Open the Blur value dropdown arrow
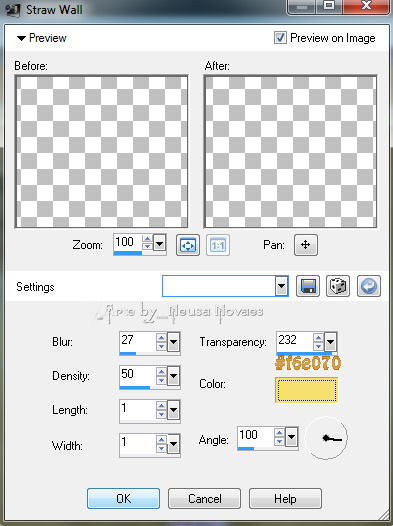393x526 pixels. click(x=173, y=342)
